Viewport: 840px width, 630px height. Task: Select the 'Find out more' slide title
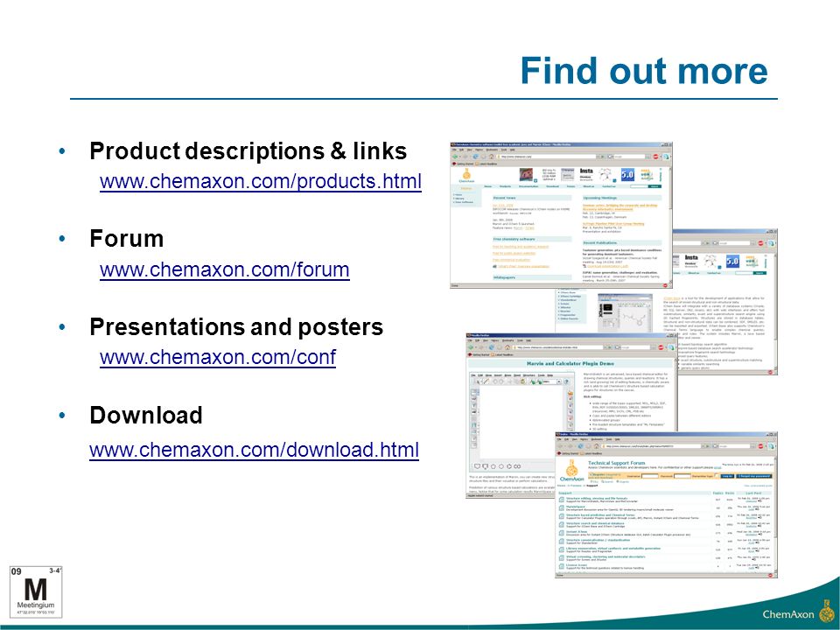coord(644,71)
